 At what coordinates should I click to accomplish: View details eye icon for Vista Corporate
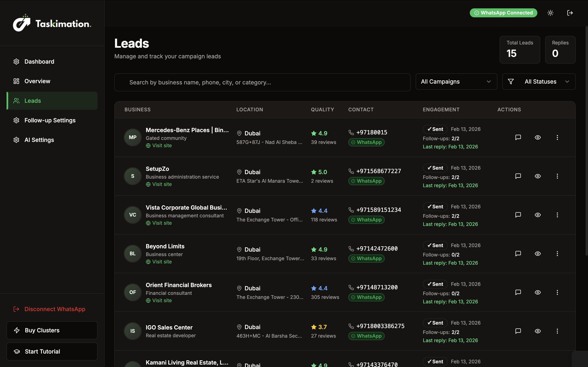538,215
